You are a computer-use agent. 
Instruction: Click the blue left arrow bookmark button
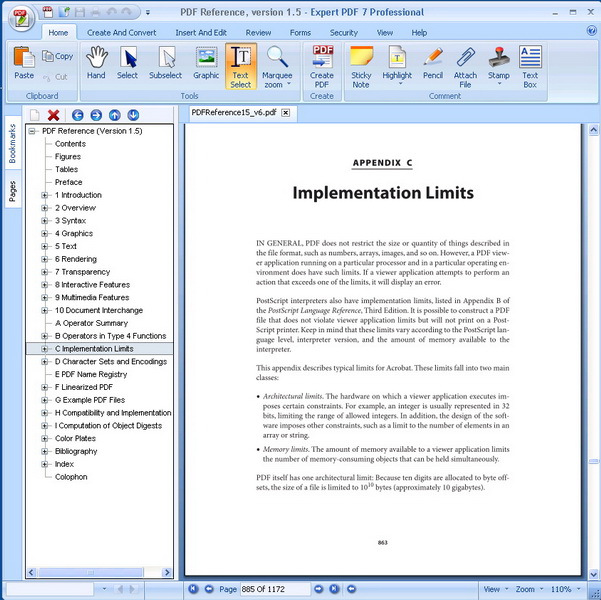77,115
